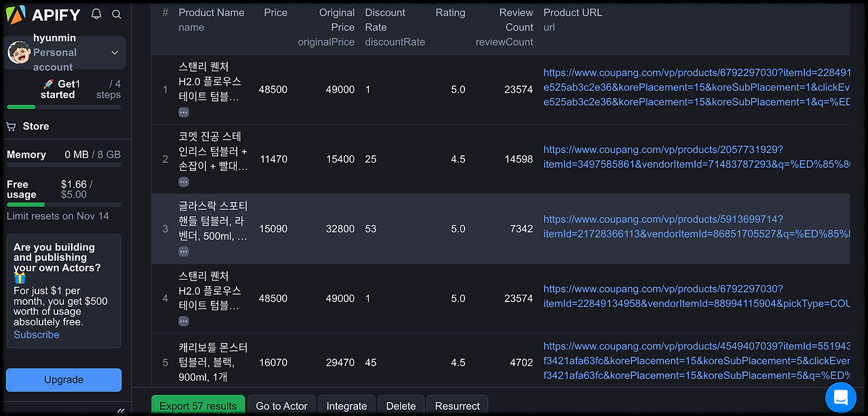Expand truncated name in row 4

click(x=184, y=321)
